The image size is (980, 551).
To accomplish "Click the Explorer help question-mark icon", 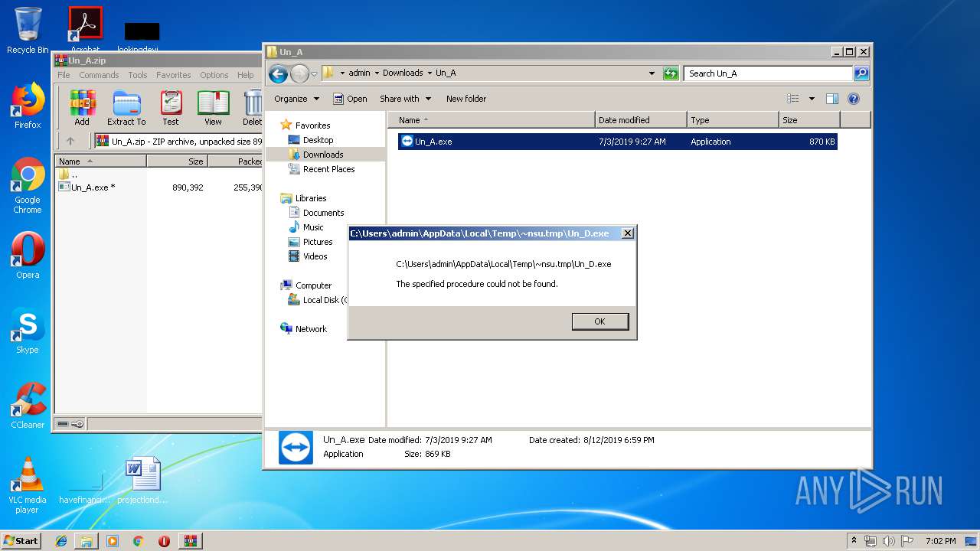I will [x=854, y=99].
